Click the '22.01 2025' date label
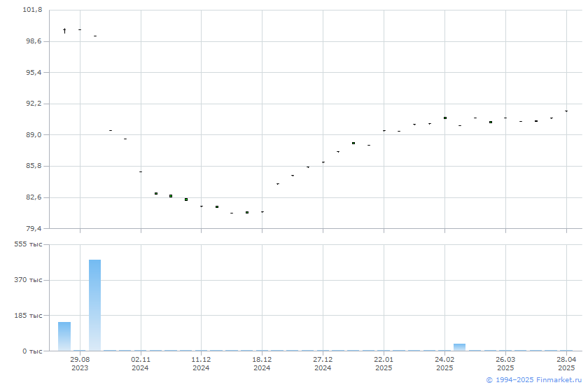588x385 pixels. tap(384, 363)
